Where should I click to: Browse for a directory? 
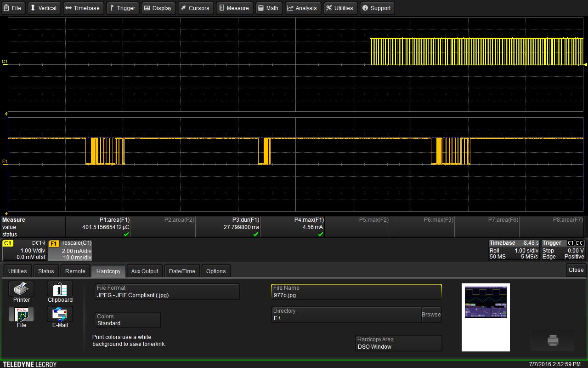431,315
